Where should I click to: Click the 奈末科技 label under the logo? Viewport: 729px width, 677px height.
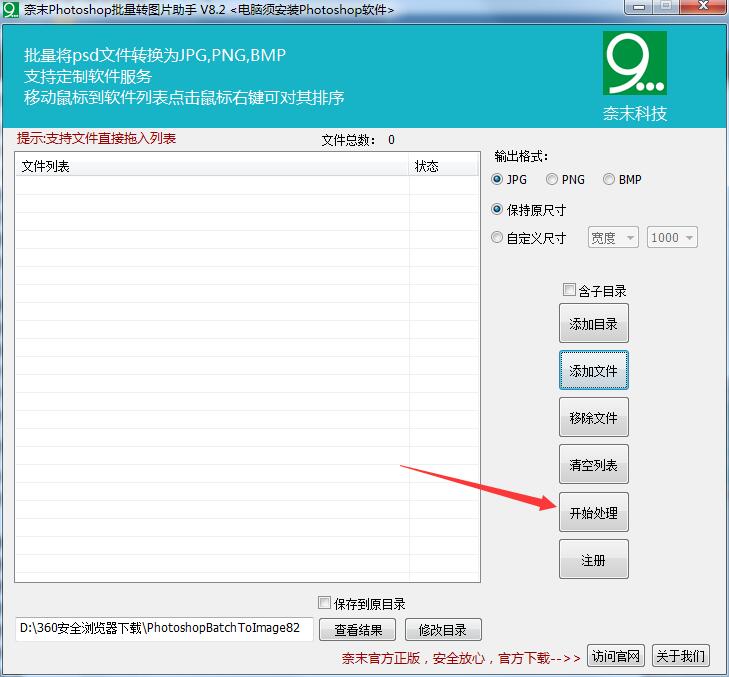(635, 113)
